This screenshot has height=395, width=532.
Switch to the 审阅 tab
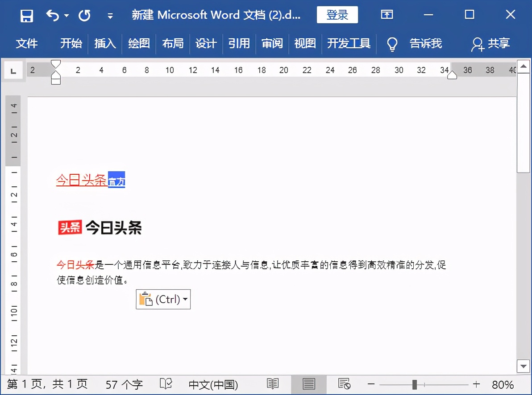click(x=272, y=43)
